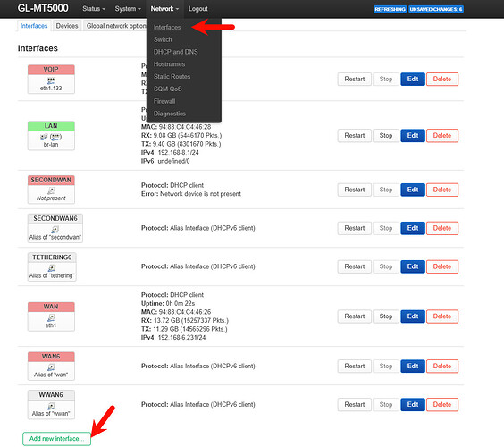The height and width of the screenshot is (447, 504).
Task: Open SQM QoS from Network menu
Action: tap(167, 89)
